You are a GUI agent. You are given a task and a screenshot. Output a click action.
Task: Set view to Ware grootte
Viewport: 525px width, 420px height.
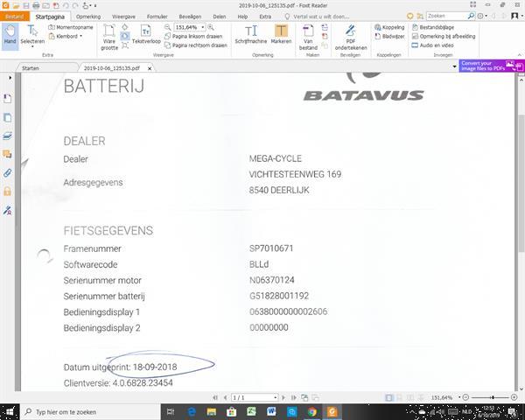tap(109, 37)
